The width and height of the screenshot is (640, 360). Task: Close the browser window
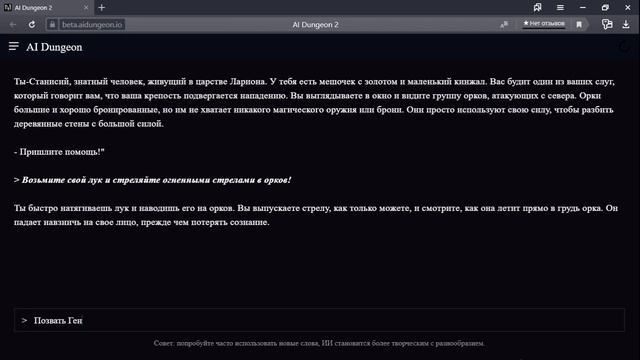point(627,7)
